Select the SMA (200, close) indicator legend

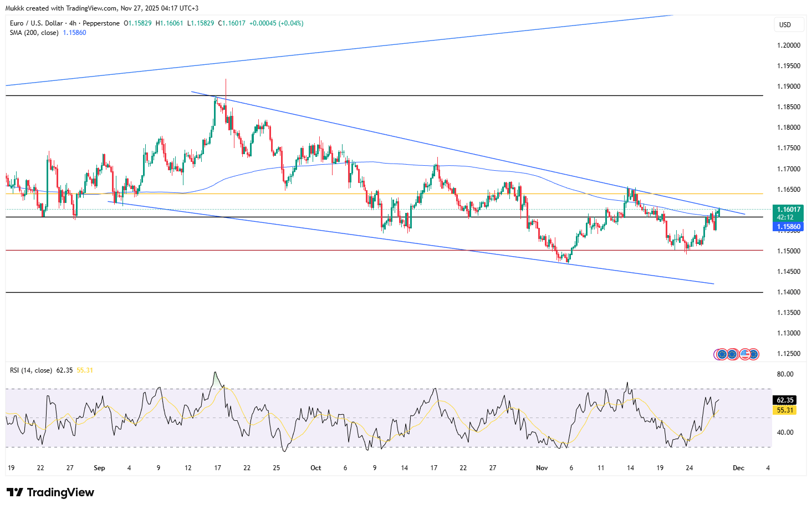pyautogui.click(x=35, y=33)
